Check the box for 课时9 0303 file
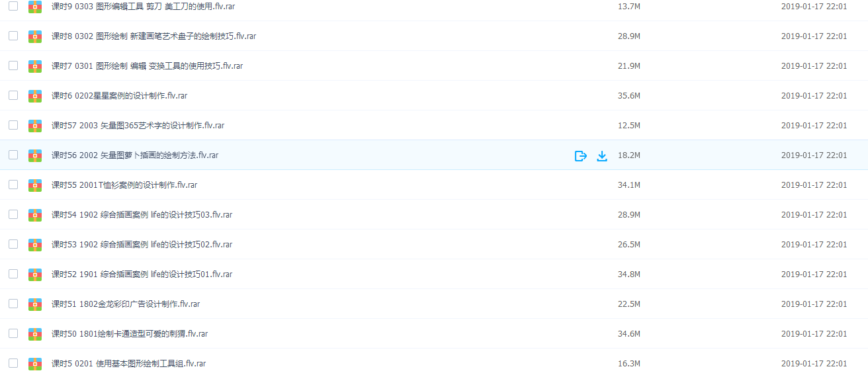 13,6
